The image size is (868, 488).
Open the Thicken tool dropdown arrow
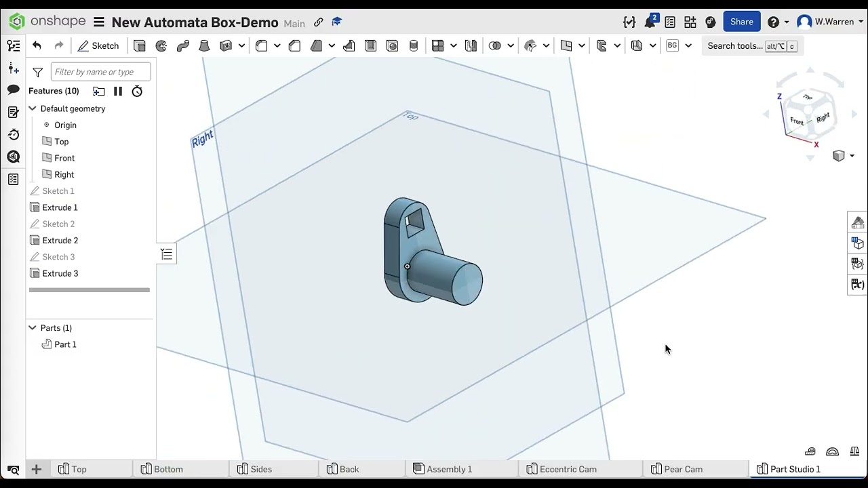[241, 45]
